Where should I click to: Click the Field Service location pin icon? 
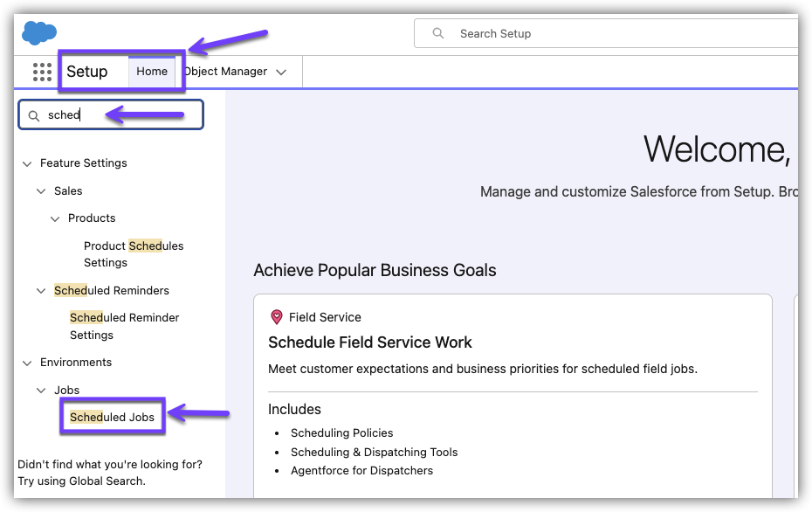pyautogui.click(x=277, y=317)
